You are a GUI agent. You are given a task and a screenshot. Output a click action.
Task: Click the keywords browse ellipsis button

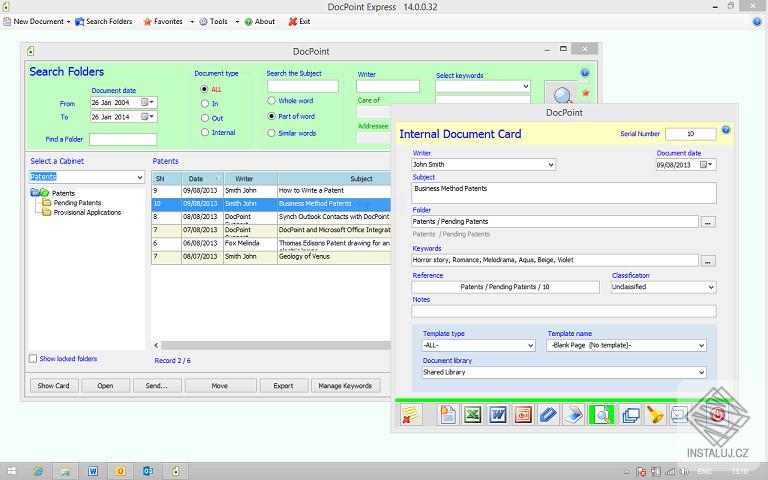708,261
